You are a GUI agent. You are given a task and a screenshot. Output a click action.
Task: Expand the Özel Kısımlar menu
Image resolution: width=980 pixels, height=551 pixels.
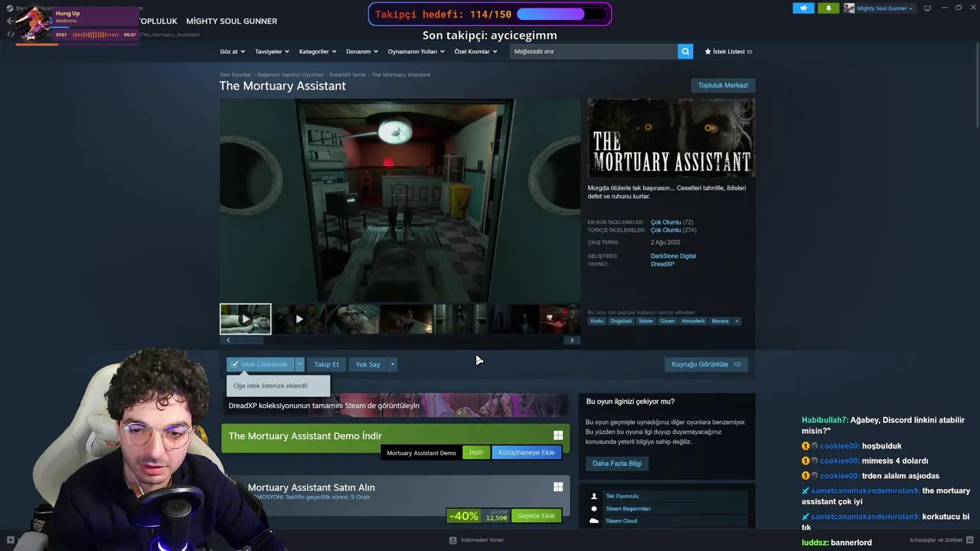click(x=475, y=51)
